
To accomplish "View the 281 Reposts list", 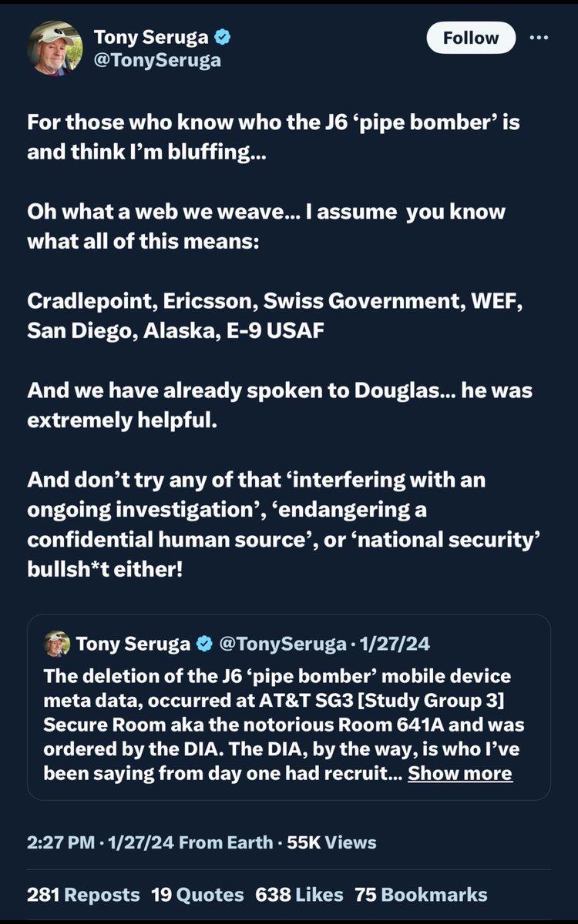I will 83,894.
